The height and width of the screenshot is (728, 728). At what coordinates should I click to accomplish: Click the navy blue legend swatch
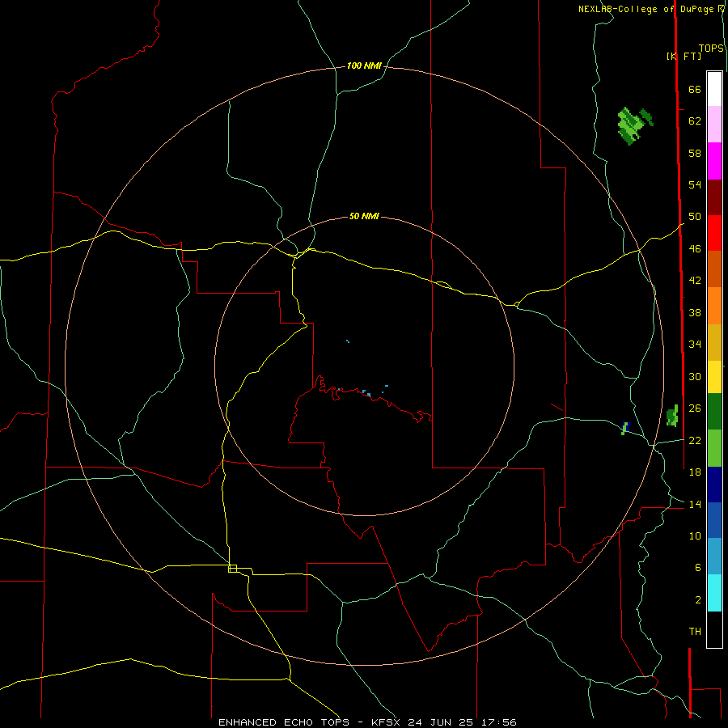click(x=714, y=485)
